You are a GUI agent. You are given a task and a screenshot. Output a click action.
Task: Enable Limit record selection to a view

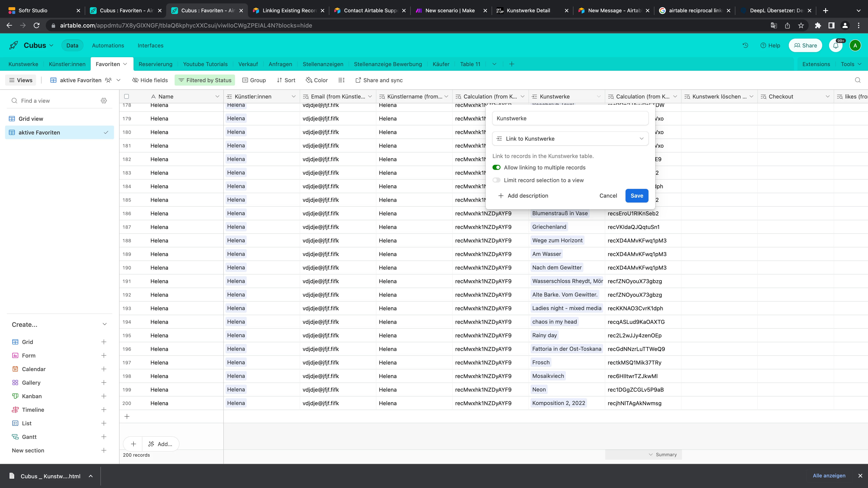click(x=496, y=180)
